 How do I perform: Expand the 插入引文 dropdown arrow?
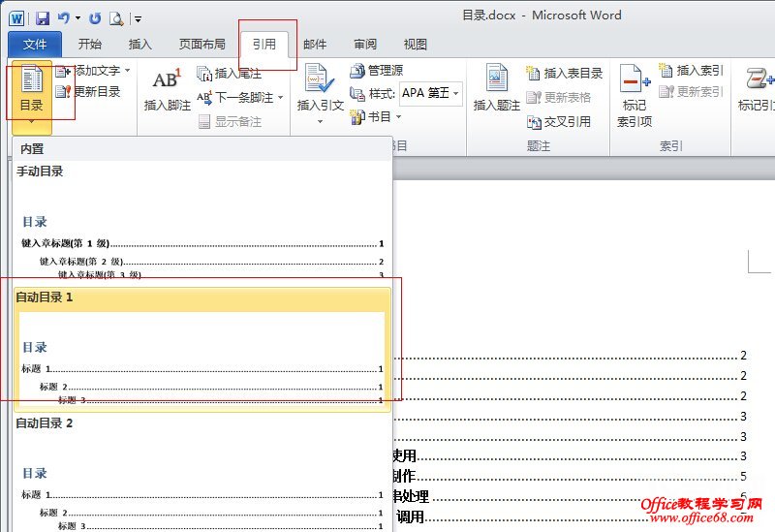pyautogui.click(x=320, y=122)
